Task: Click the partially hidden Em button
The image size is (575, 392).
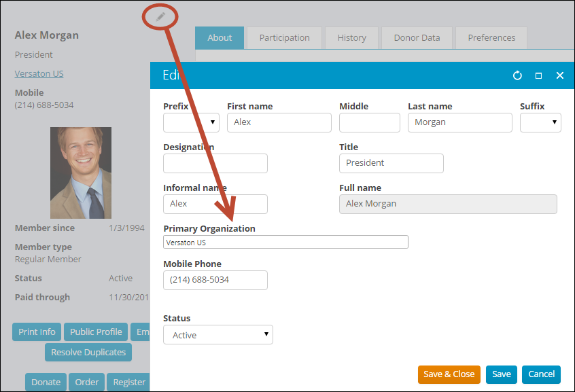Action: (x=141, y=332)
